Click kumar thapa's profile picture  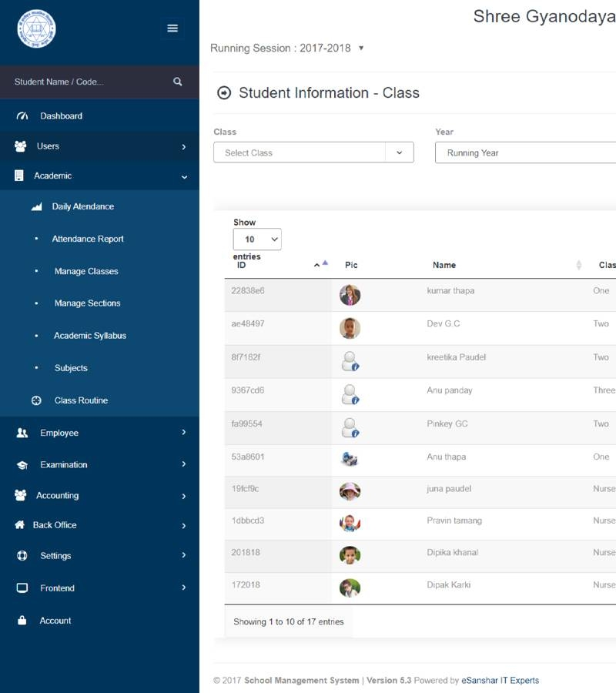[350, 294]
